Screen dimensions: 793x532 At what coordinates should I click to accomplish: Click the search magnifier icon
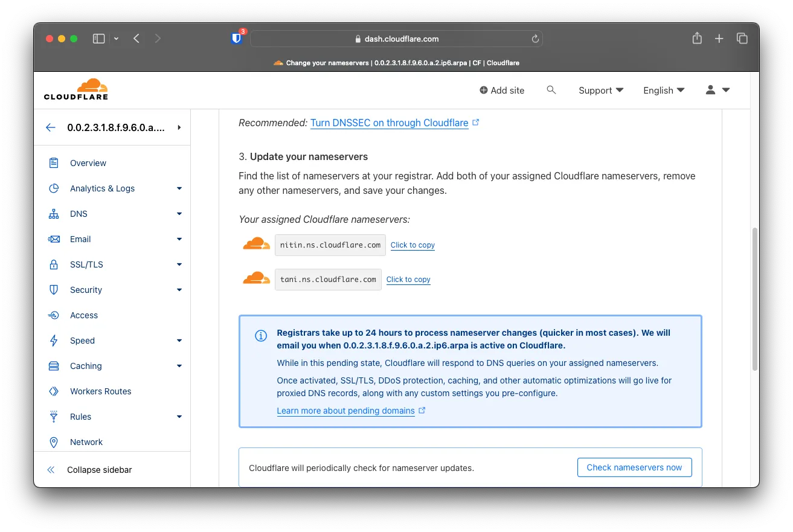click(x=551, y=90)
